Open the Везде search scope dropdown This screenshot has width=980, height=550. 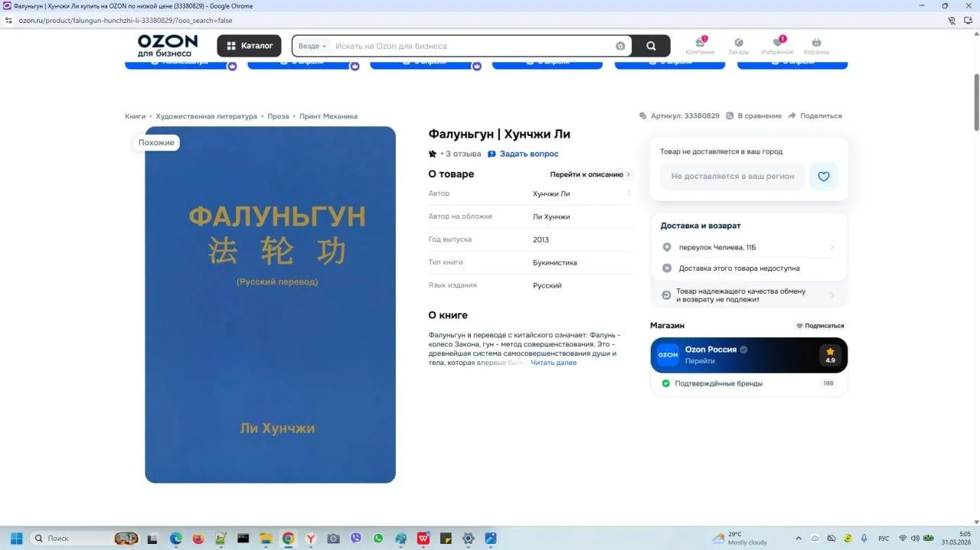click(312, 46)
